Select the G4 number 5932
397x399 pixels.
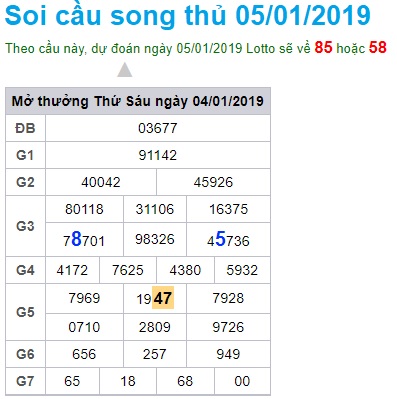click(x=242, y=270)
